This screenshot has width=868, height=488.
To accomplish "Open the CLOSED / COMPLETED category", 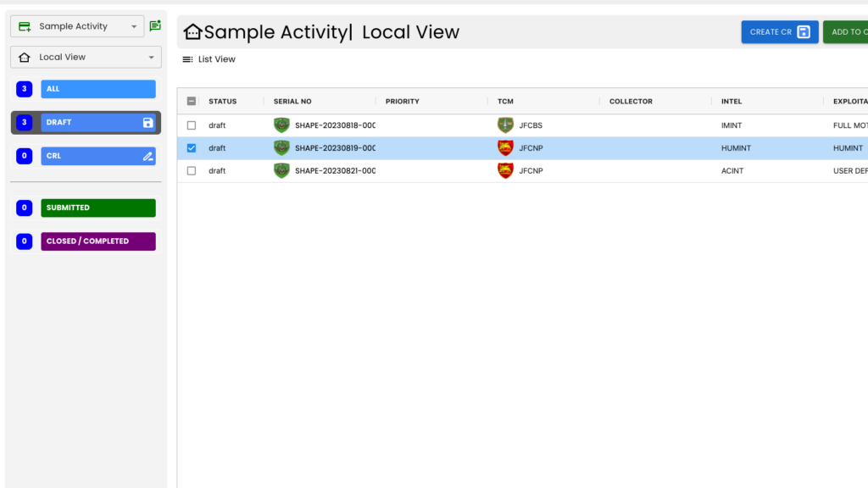I will click(98, 241).
